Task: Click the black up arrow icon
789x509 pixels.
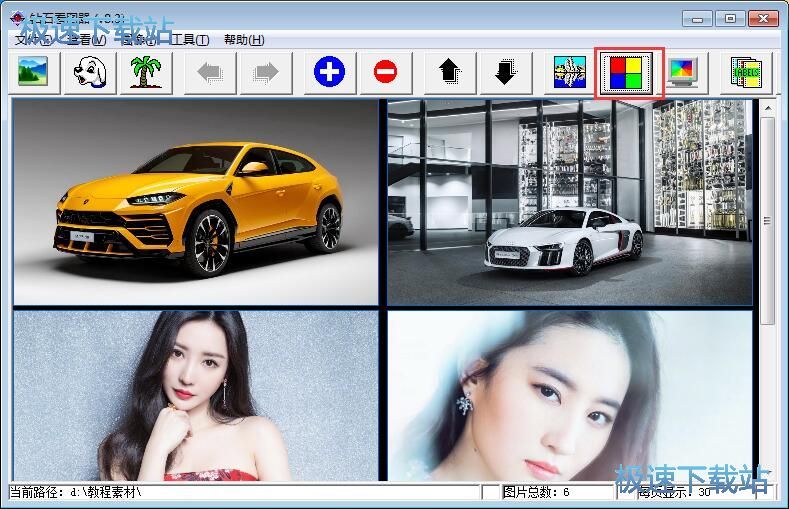Action: tap(450, 72)
